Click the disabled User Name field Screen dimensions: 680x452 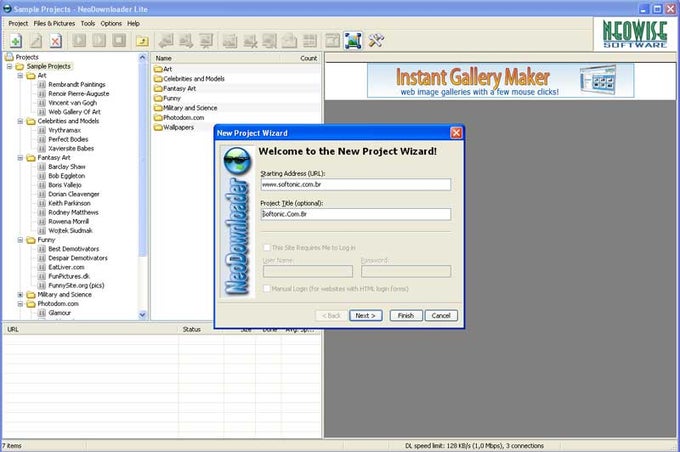tap(308, 272)
